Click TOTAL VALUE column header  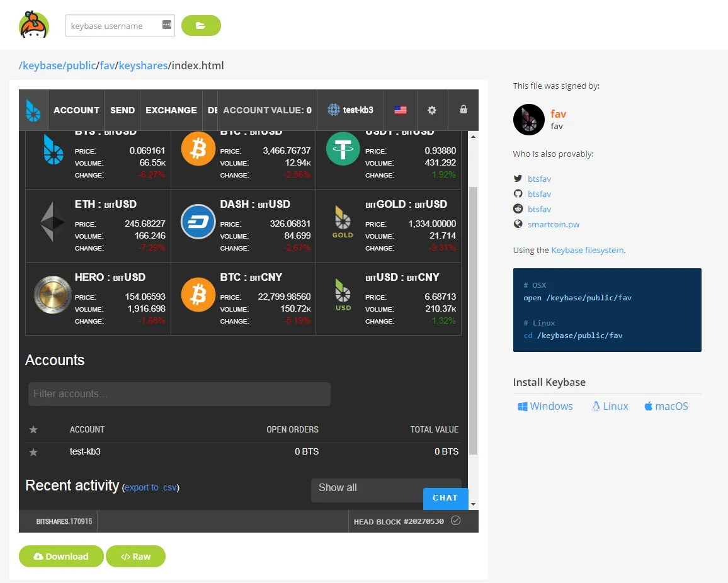(x=434, y=429)
